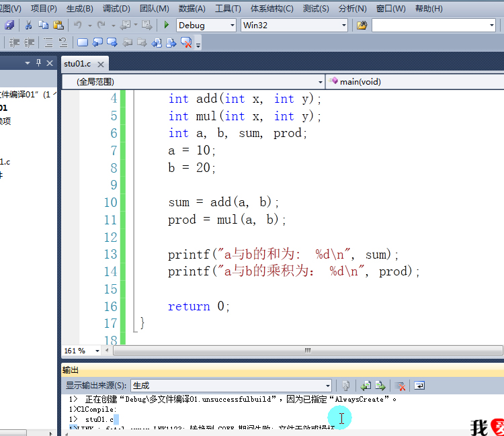This screenshot has height=436, width=504.
Task: Click the Undo arrow icon
Action: (78, 25)
